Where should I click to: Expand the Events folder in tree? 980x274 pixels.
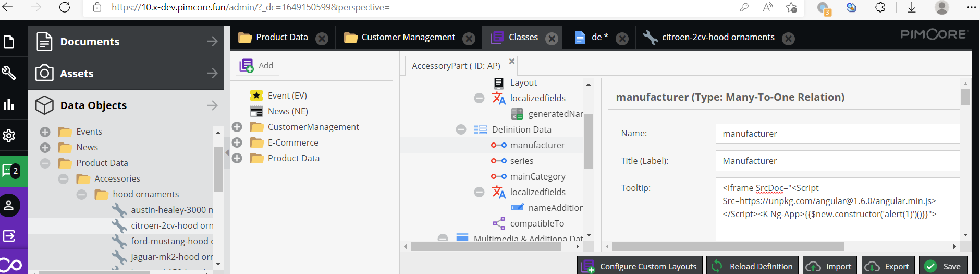click(x=45, y=132)
